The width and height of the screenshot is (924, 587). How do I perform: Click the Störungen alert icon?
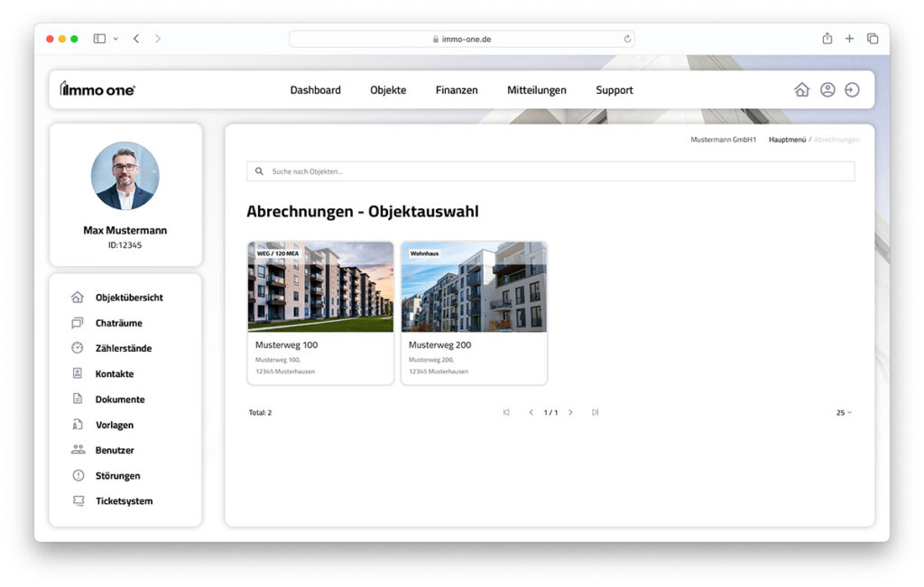coord(78,475)
